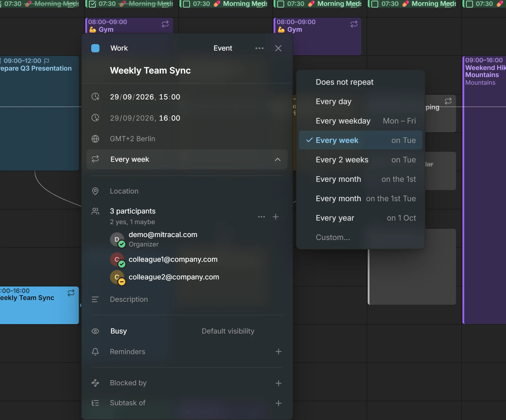506x420 pixels.
Task: Choose Every day repeat option
Action: 361,101
